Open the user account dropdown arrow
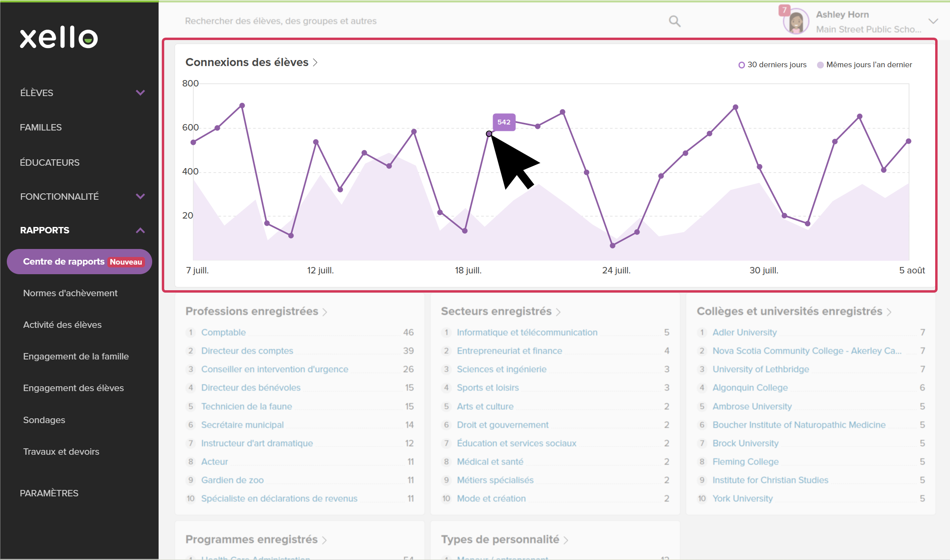This screenshot has width=950, height=560. (933, 21)
